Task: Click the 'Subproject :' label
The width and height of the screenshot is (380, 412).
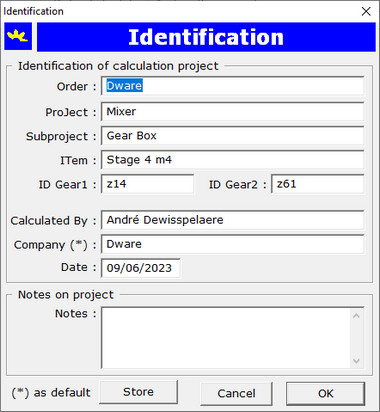Action: click(x=61, y=137)
